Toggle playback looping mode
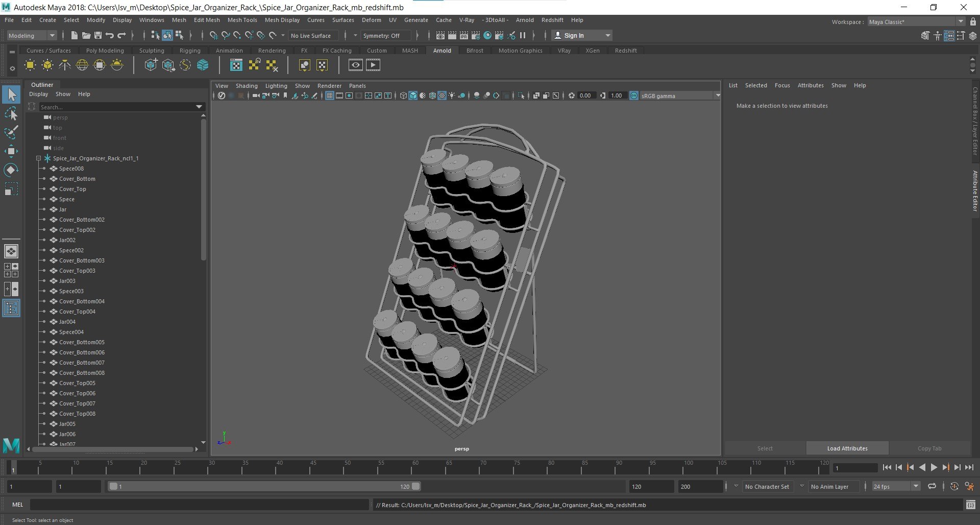The image size is (980, 525). (932, 487)
